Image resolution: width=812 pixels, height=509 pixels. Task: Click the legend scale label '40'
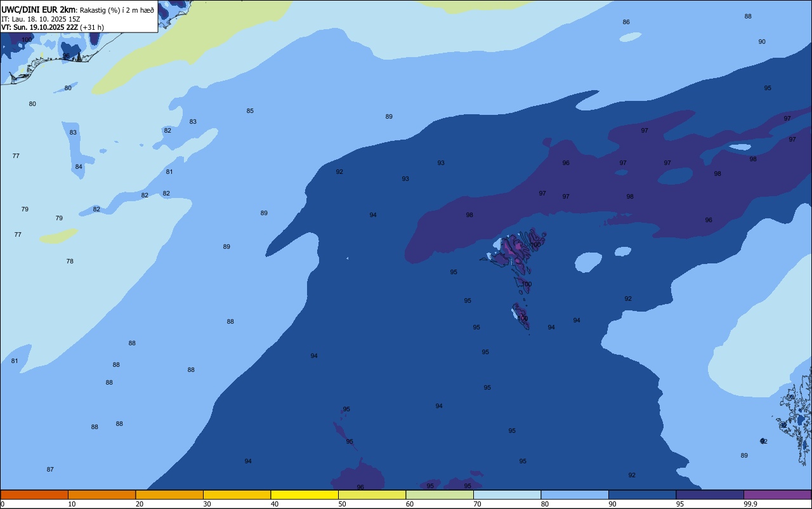(275, 504)
